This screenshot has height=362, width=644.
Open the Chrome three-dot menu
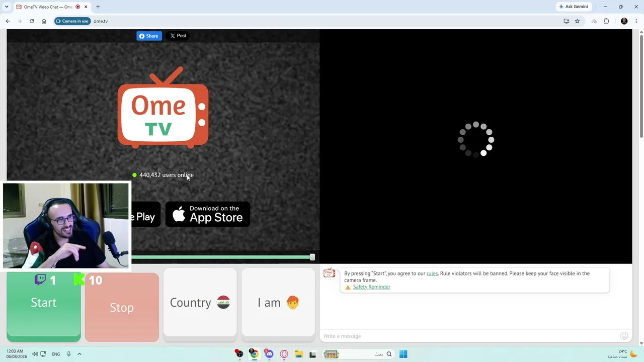pos(636,21)
